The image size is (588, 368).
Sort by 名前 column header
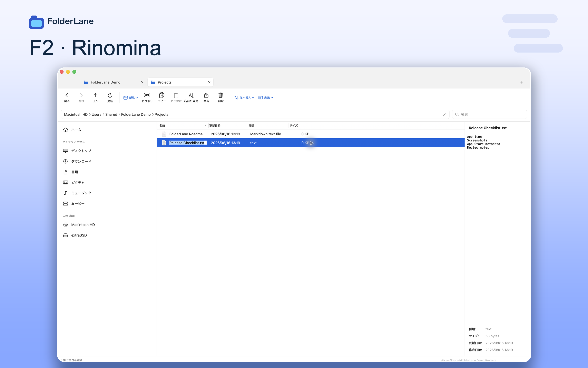point(183,126)
